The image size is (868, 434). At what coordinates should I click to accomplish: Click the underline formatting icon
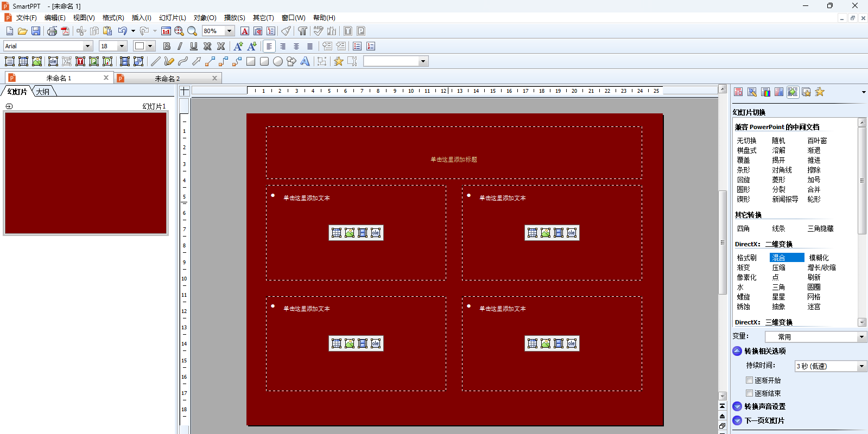194,46
